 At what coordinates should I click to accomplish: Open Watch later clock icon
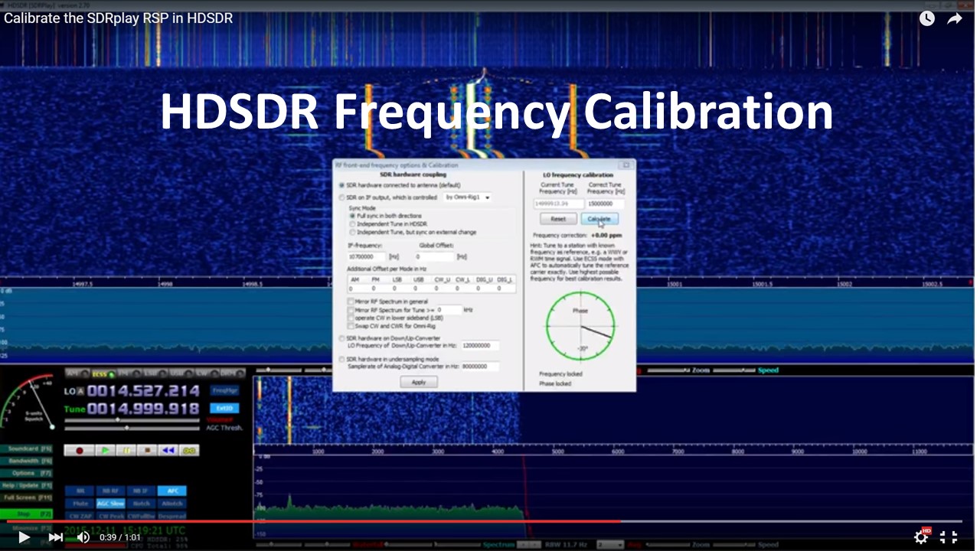click(927, 18)
